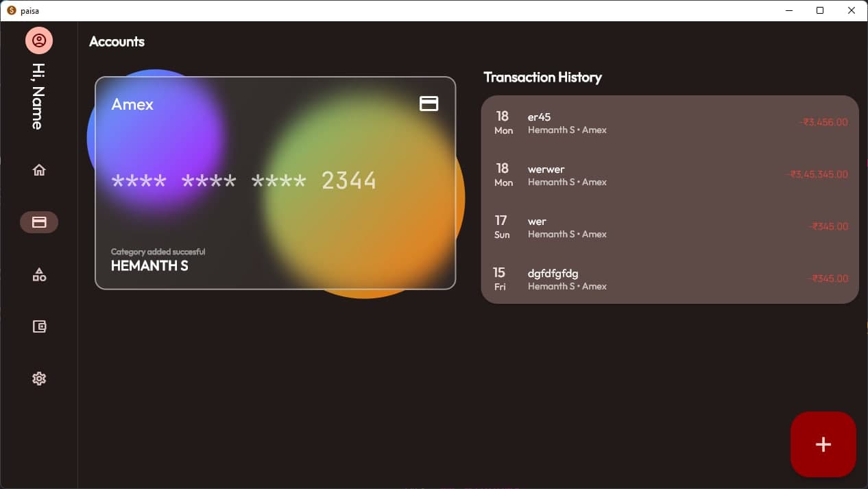Go to Home in the sidebar
The width and height of the screenshot is (868, 489).
(39, 170)
